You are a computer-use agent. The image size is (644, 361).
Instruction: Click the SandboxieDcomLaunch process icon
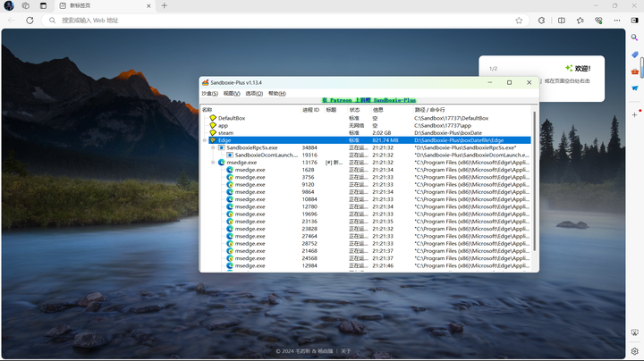coord(230,155)
